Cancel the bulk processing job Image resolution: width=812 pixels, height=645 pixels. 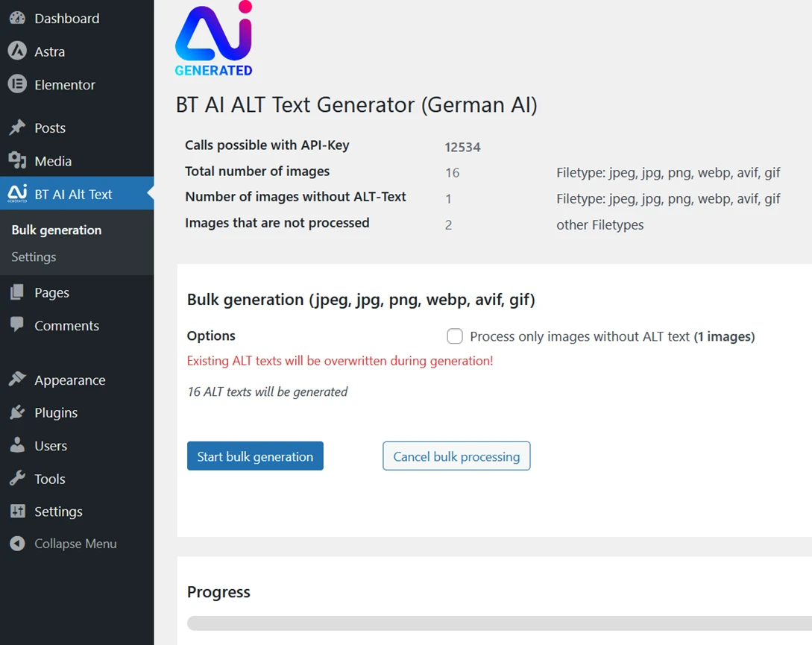click(x=456, y=456)
